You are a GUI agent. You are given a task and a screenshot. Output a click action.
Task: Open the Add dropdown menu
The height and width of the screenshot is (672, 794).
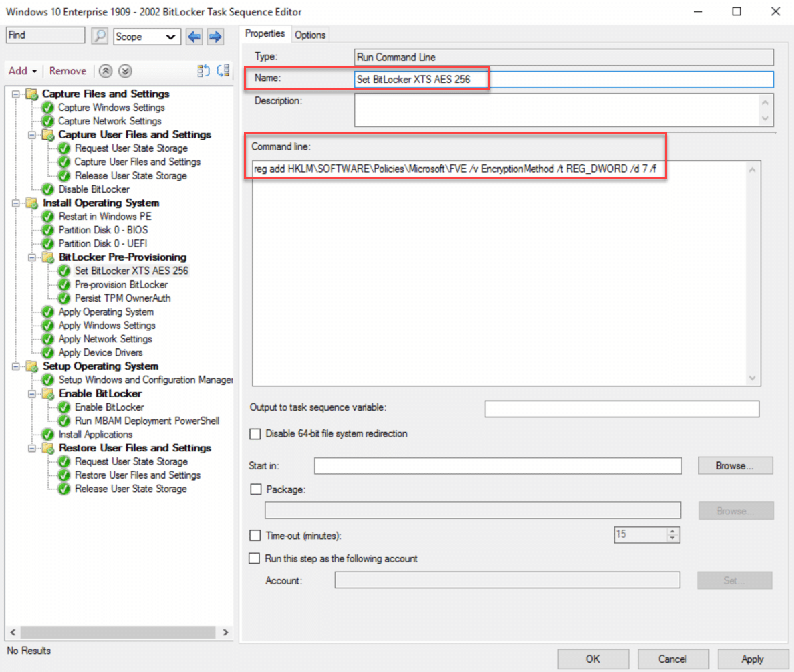tap(22, 70)
